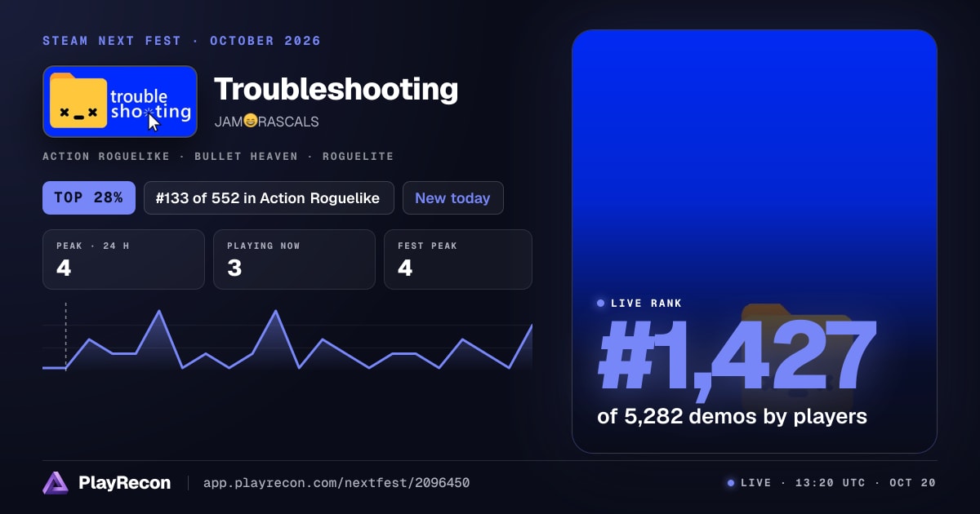Click the New today badge
The image size is (980, 514).
[452, 197]
